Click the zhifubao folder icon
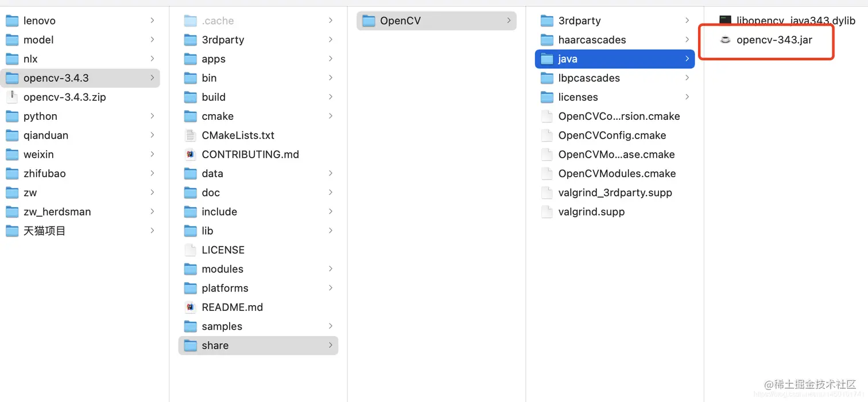 point(12,174)
